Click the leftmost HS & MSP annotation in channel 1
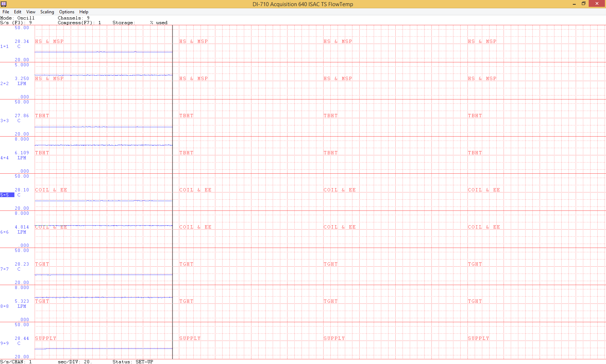This screenshot has height=364, width=606. [x=49, y=41]
